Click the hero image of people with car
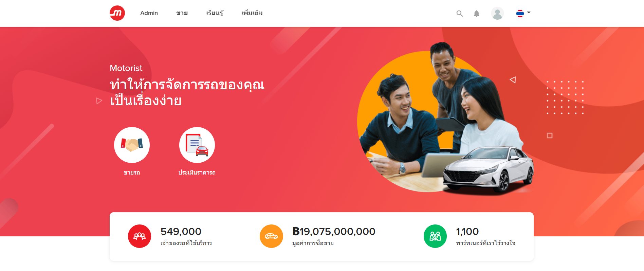 pos(445,119)
